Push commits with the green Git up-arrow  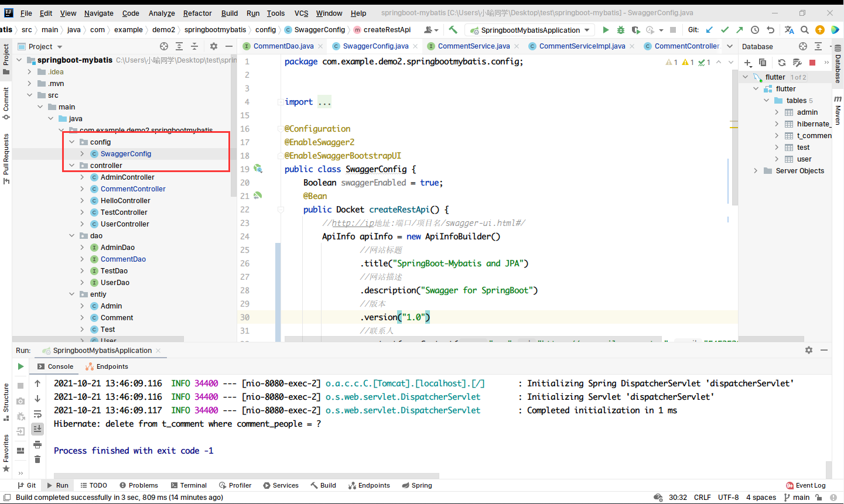click(x=740, y=30)
